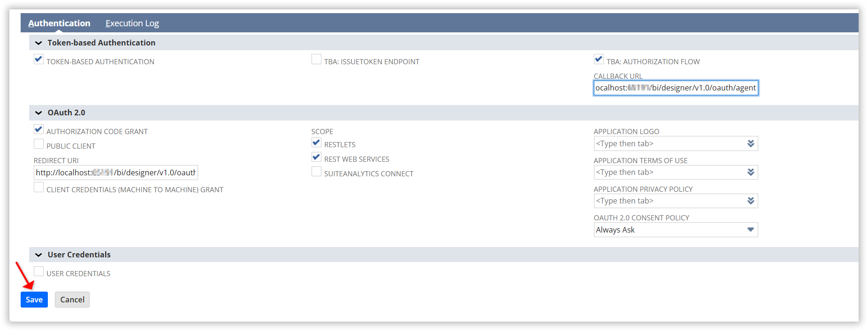Toggle Authorization Code Grant checkbox
Screen dimensions: 868x331
(x=38, y=129)
